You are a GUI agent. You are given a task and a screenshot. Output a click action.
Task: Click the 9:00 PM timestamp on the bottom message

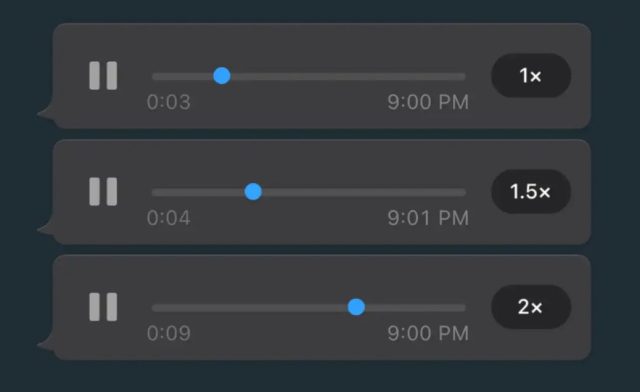click(x=428, y=333)
